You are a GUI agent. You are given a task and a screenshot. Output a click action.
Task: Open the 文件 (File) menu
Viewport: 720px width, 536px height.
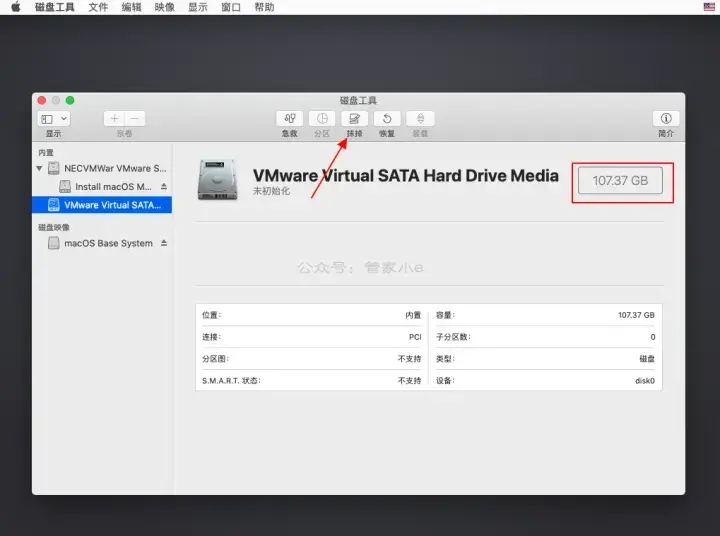tap(98, 7)
